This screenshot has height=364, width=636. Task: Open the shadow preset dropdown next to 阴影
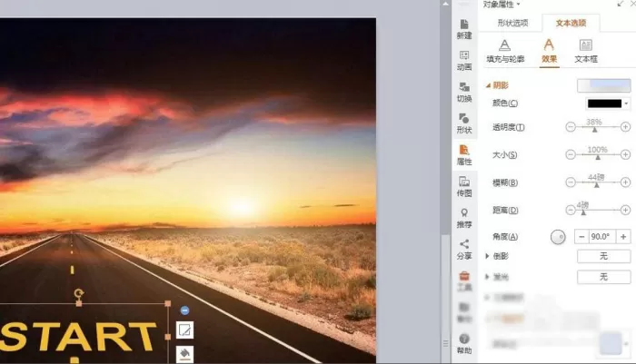pos(604,85)
